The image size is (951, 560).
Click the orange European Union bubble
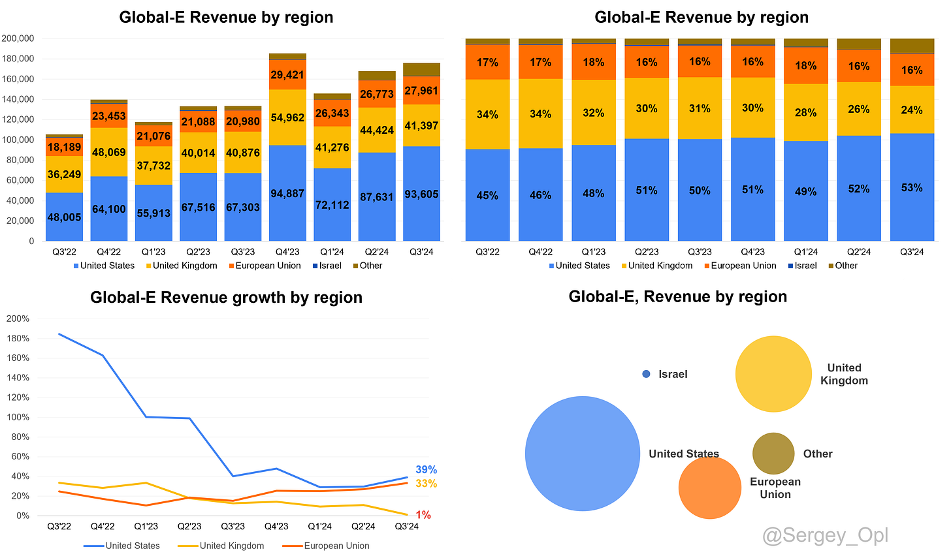pyautogui.click(x=710, y=488)
